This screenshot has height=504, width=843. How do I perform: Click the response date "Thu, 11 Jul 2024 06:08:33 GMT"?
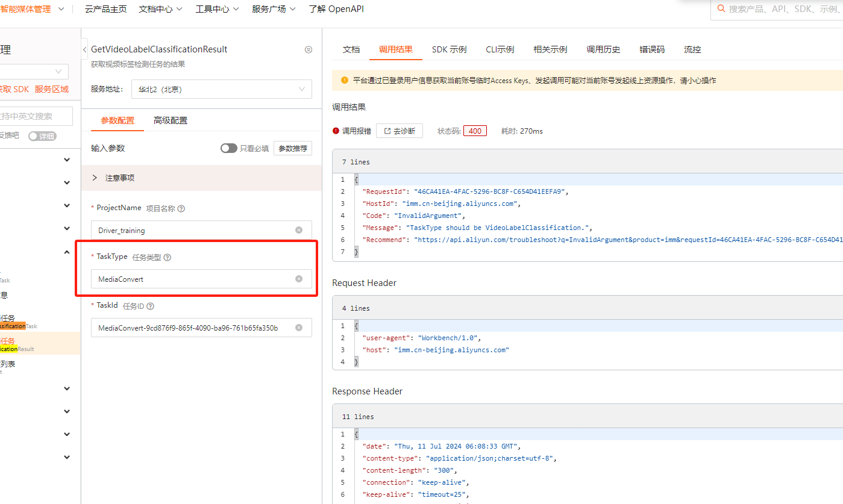click(457, 446)
